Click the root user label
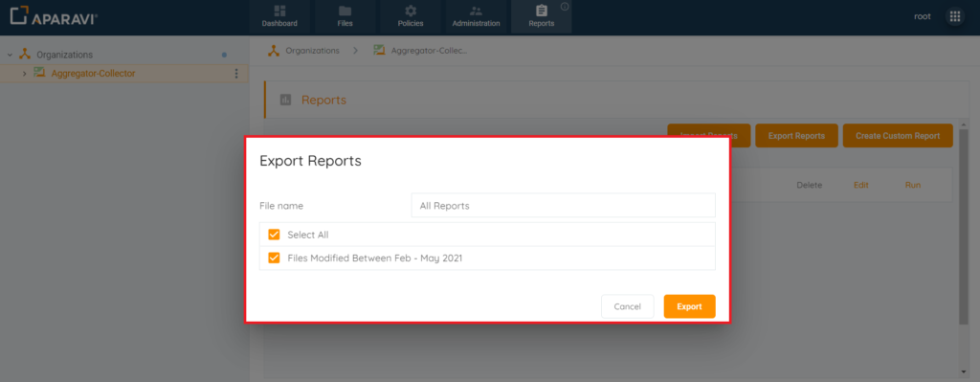 point(922,17)
